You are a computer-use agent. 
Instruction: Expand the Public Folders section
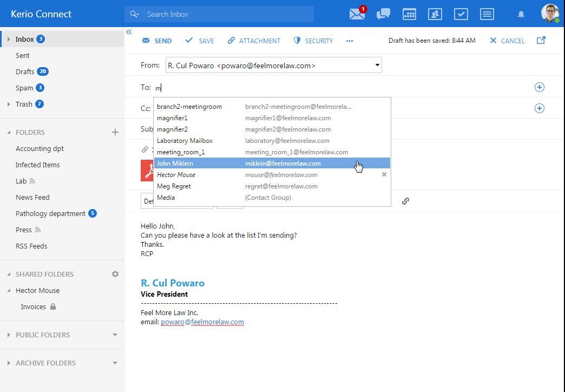pos(8,335)
